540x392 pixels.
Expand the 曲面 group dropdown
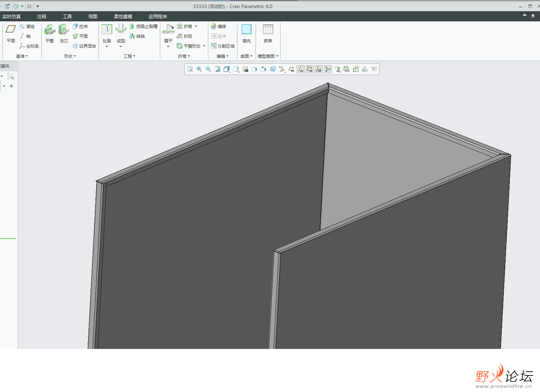[247, 56]
